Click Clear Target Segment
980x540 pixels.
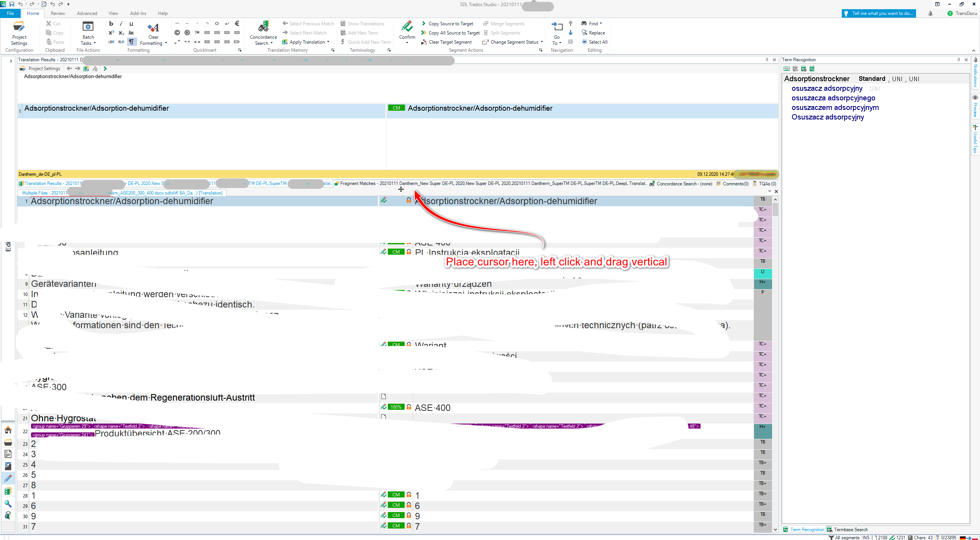click(x=446, y=42)
